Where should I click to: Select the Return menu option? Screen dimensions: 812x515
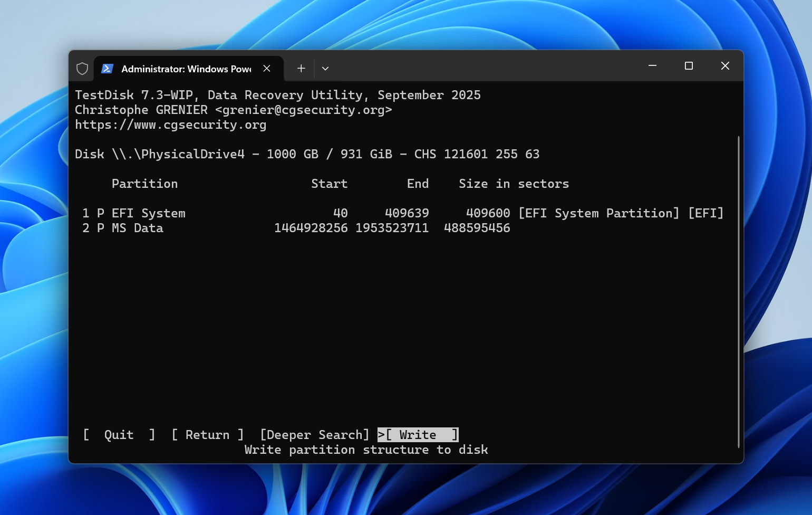click(207, 435)
